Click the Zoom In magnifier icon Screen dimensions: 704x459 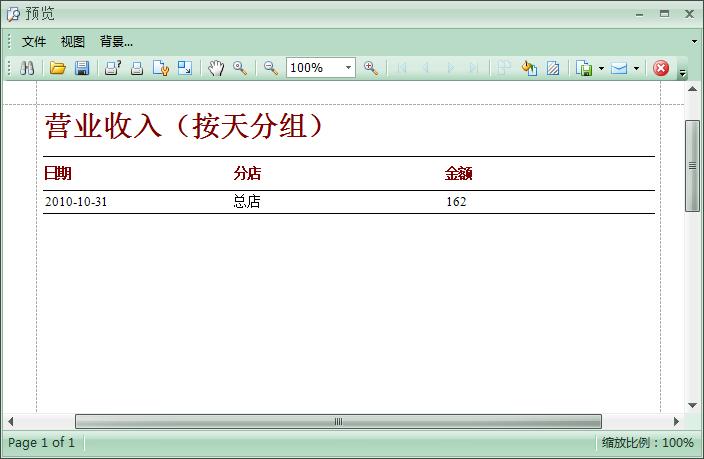coord(371,68)
